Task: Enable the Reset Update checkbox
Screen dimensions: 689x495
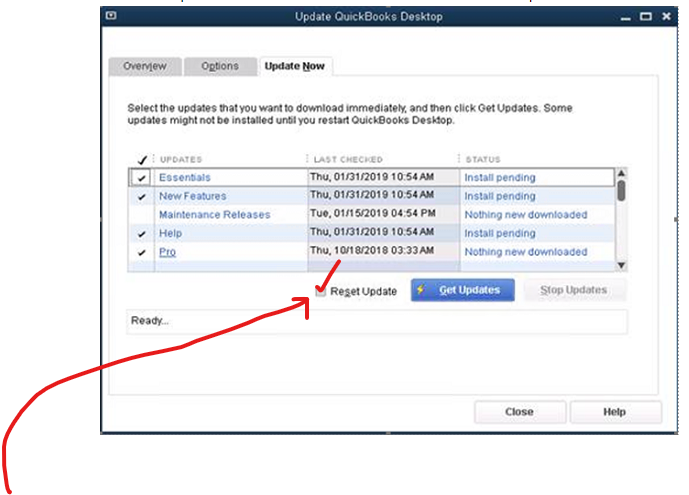Action: [320, 292]
